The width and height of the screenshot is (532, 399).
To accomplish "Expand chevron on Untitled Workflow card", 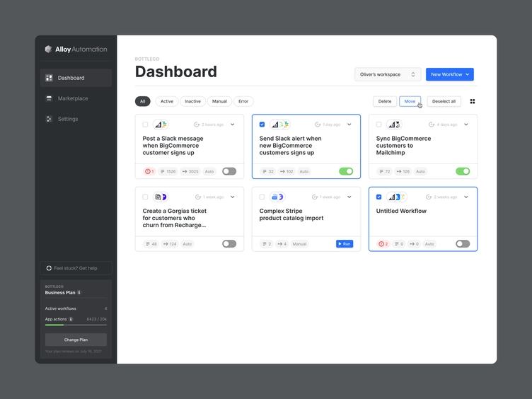I will pyautogui.click(x=466, y=197).
